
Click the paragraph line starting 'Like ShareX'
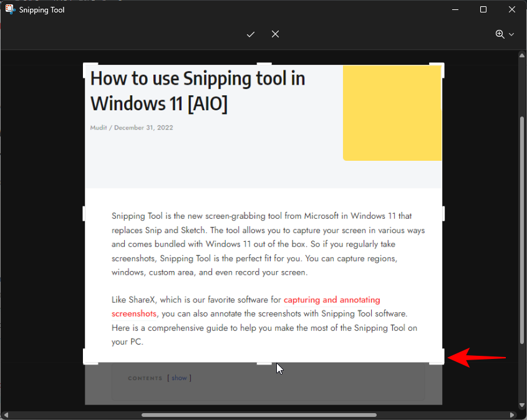point(246,300)
